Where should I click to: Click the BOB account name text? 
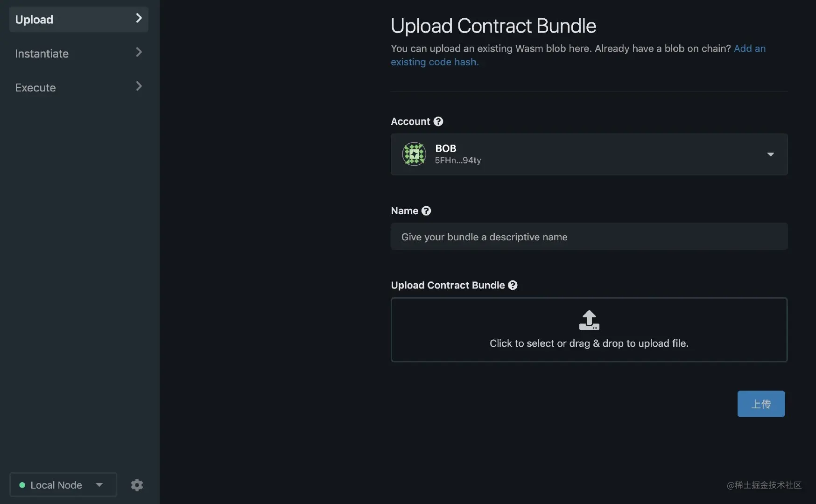pyautogui.click(x=446, y=148)
